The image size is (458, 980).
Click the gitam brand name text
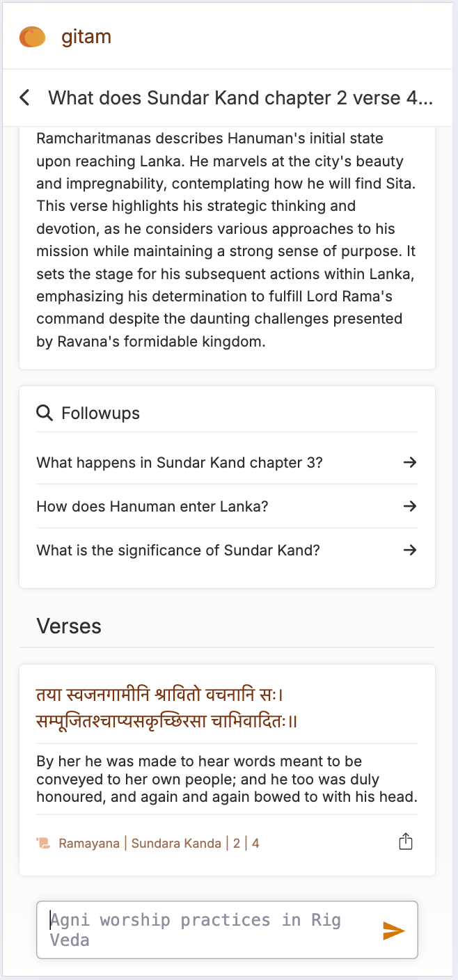(x=86, y=36)
